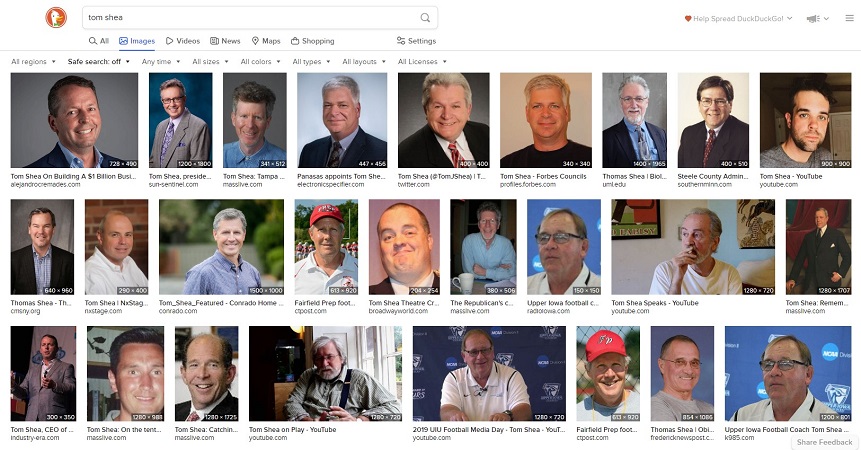
Task: Click the Share Feedback button
Action: point(824,442)
